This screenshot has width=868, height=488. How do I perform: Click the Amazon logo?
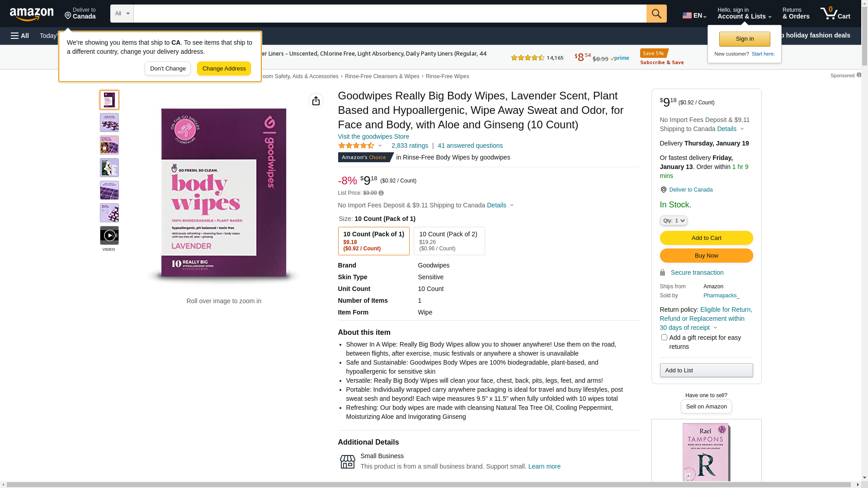(32, 14)
